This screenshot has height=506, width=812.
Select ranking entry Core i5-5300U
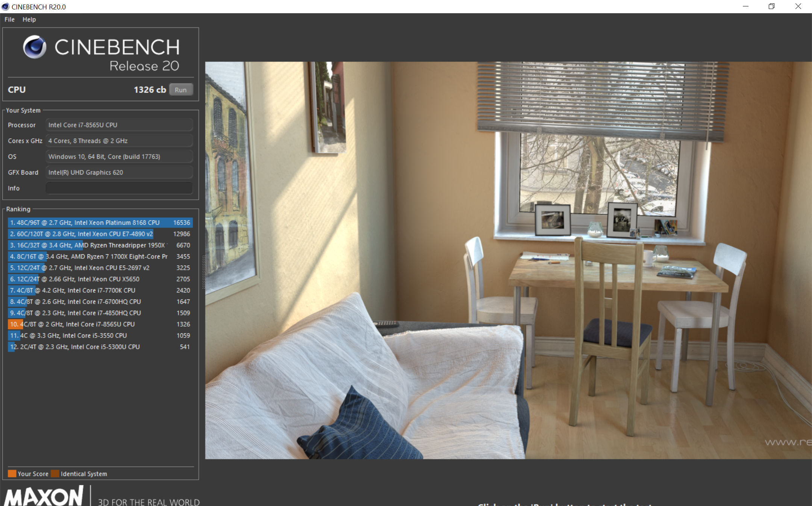[x=100, y=347]
